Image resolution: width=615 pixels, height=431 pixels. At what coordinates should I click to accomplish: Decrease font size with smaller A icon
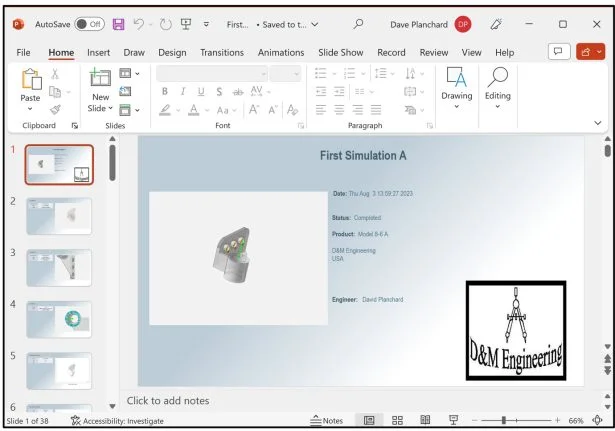point(273,110)
